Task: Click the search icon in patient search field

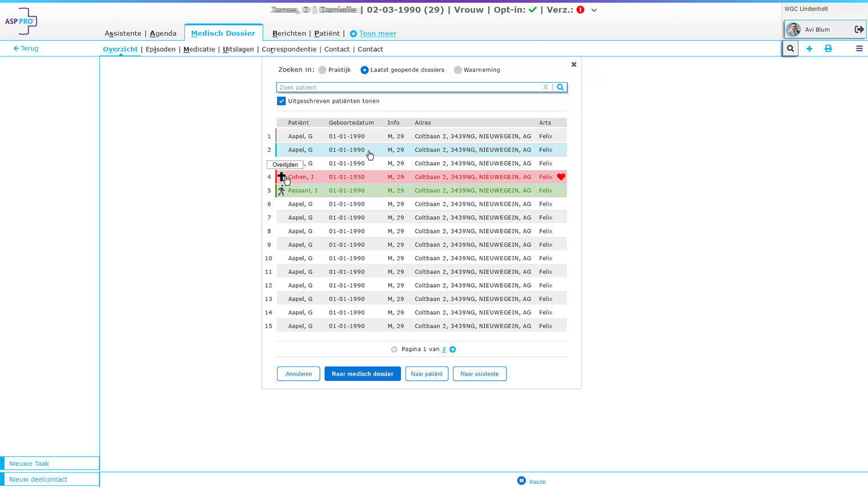Action: click(560, 87)
